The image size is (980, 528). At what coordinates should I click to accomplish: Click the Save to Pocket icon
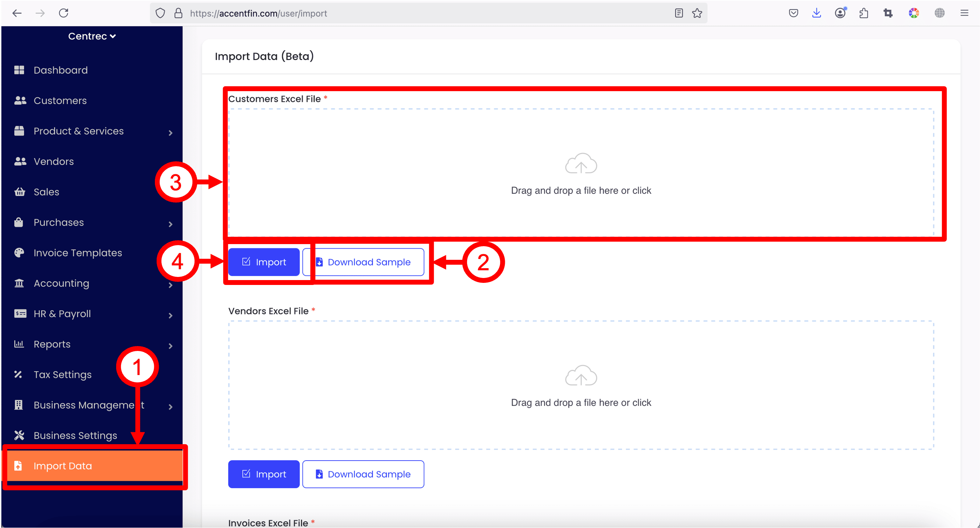coord(793,13)
